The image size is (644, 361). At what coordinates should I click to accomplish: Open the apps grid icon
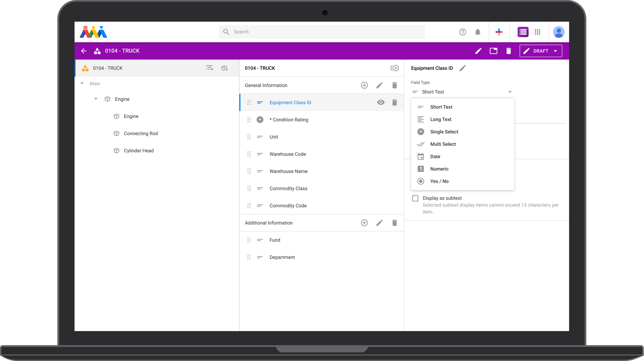coord(537,32)
